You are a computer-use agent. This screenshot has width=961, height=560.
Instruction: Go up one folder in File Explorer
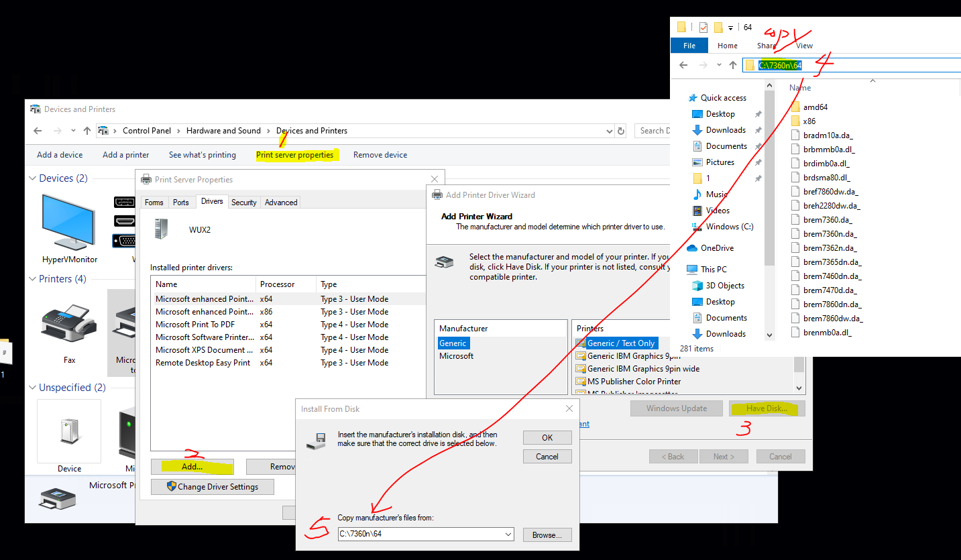pos(733,65)
